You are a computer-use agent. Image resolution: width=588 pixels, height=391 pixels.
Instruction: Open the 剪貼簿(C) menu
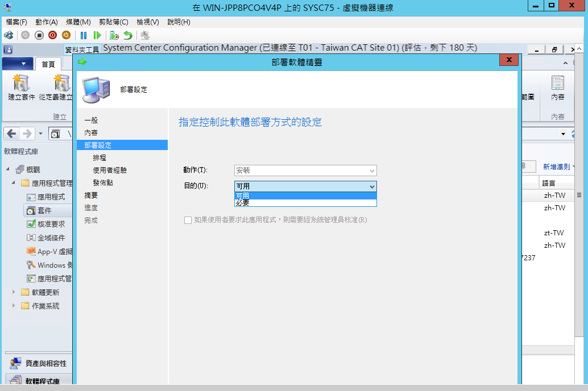click(x=114, y=22)
